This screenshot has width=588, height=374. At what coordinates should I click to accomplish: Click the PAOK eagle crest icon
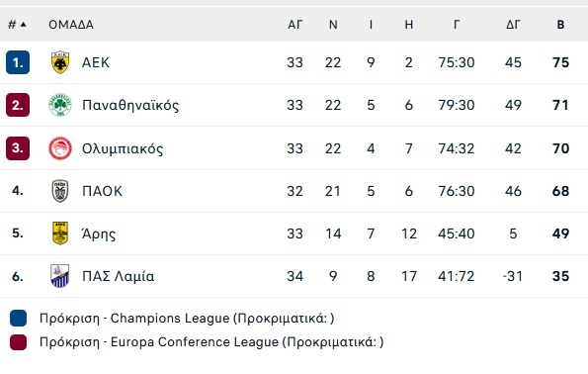point(60,191)
